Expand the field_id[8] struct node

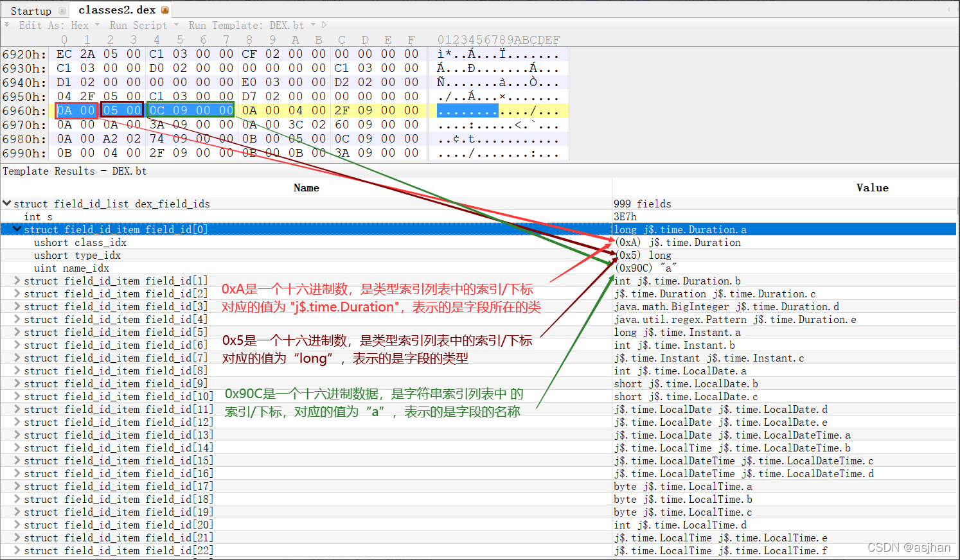17,371
